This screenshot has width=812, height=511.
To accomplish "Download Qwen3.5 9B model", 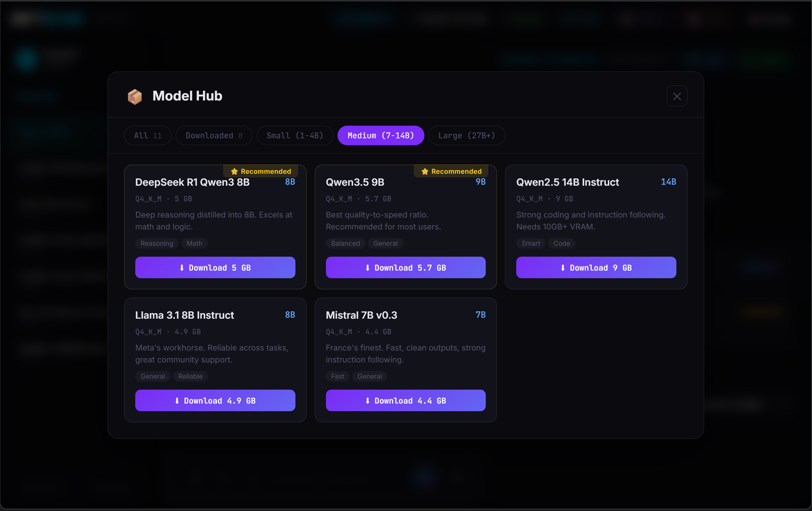I will pos(406,268).
